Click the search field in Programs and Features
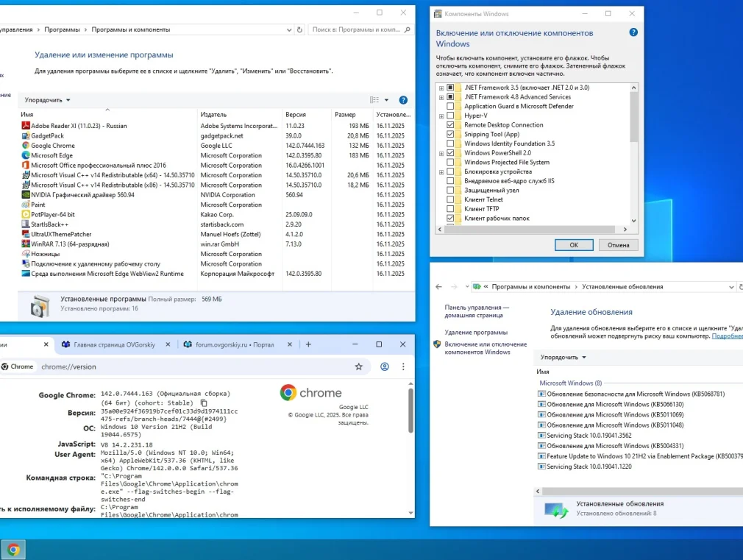Image resolution: width=743 pixels, height=560 pixels. pos(355,29)
